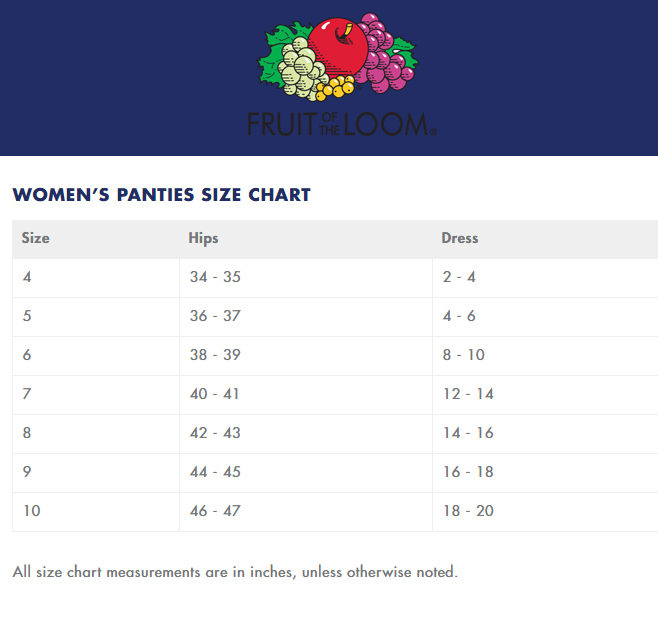Click hips value 36 - 37
The height and width of the screenshot is (620, 658).
tap(215, 316)
